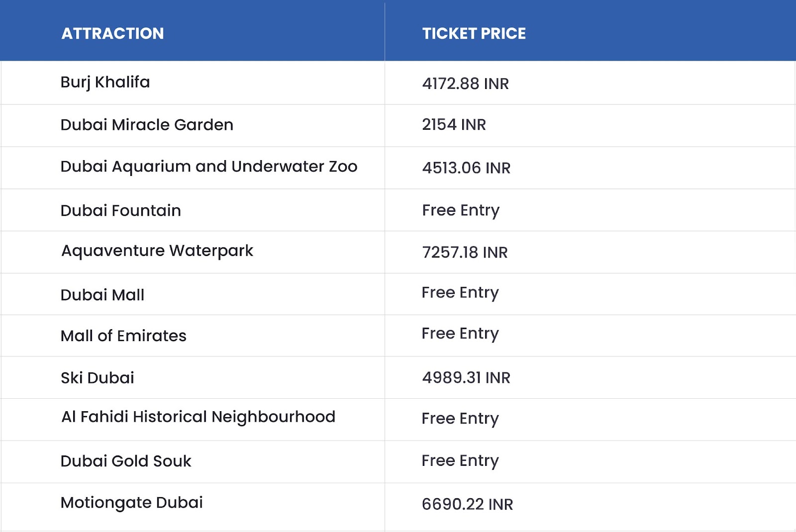Click the Ski Dubai attraction name
The height and width of the screenshot is (532, 796).
(x=98, y=378)
